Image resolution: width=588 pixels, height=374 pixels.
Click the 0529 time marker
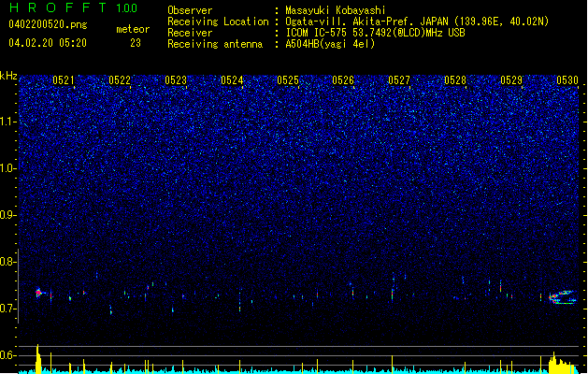(511, 80)
